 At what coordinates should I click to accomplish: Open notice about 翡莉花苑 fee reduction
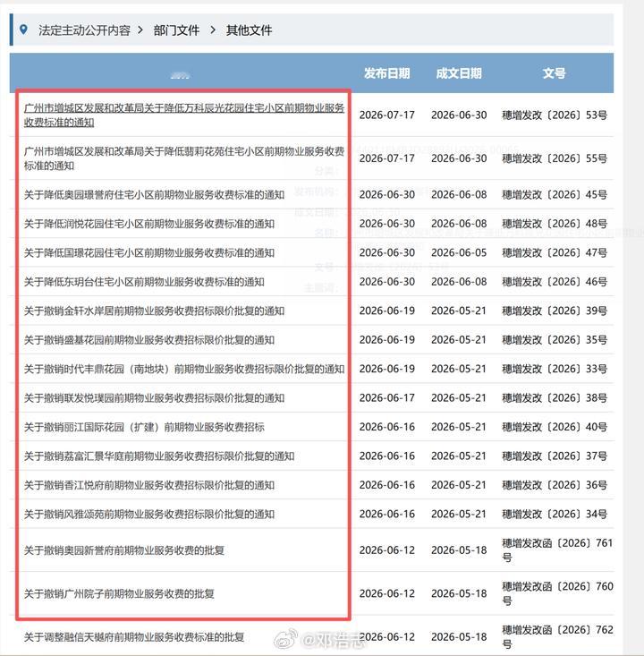(184, 158)
